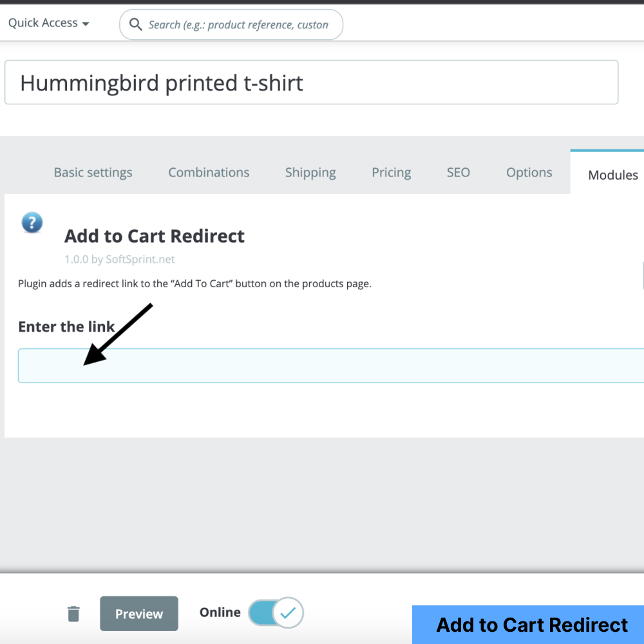Toggle the product Online status switch
The image size is (644, 644).
click(x=276, y=612)
